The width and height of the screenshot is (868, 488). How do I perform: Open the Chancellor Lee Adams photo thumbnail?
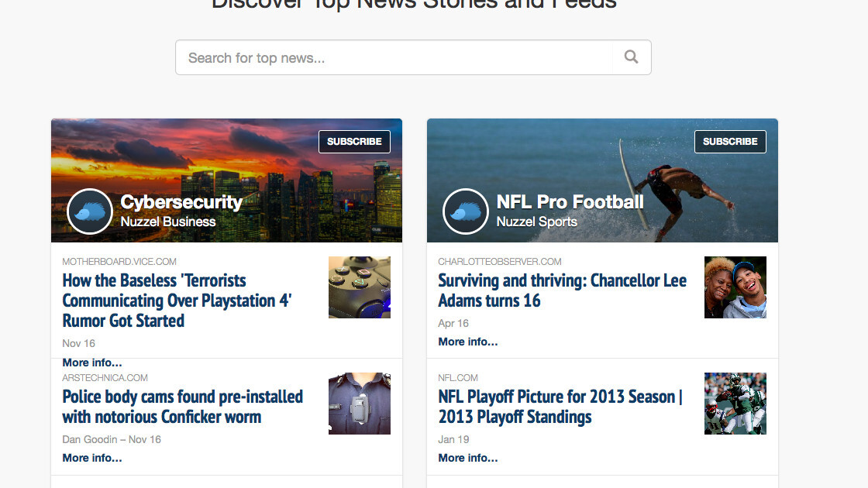point(735,287)
